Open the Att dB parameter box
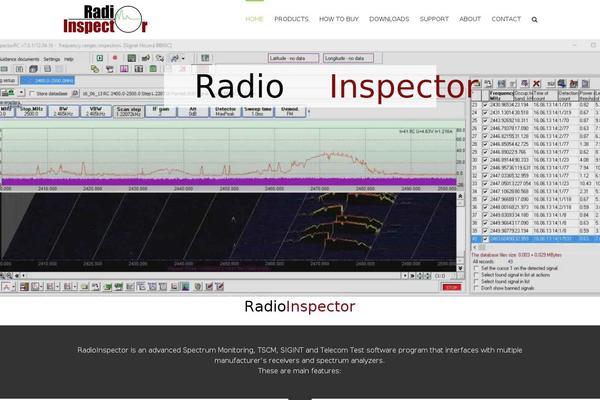Image resolution: width=600 pixels, height=400 pixels. [193, 111]
